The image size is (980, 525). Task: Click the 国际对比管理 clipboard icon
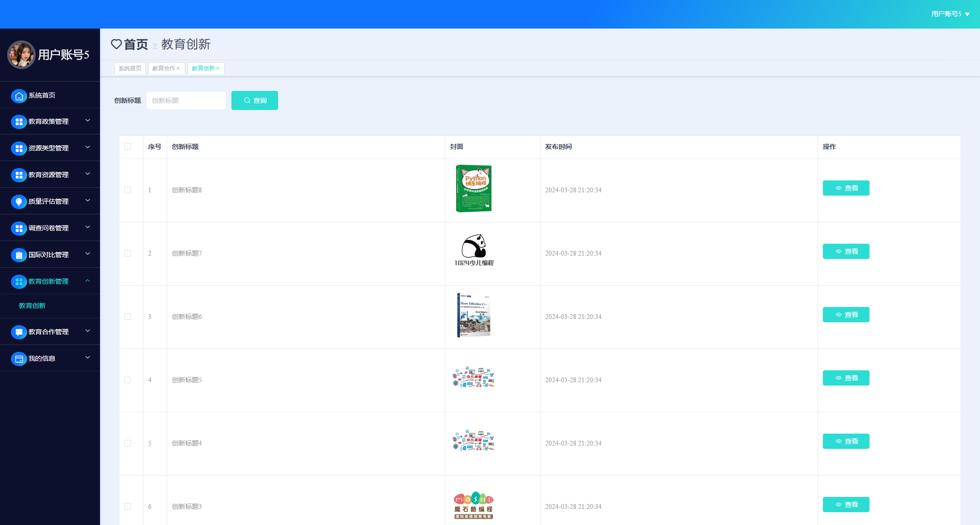click(x=19, y=256)
